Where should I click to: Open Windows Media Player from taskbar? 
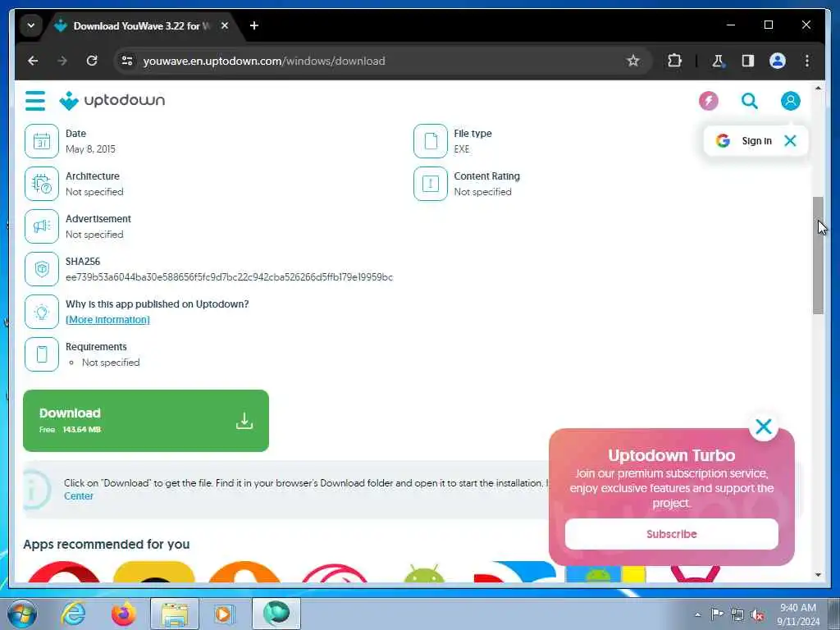(x=224, y=614)
